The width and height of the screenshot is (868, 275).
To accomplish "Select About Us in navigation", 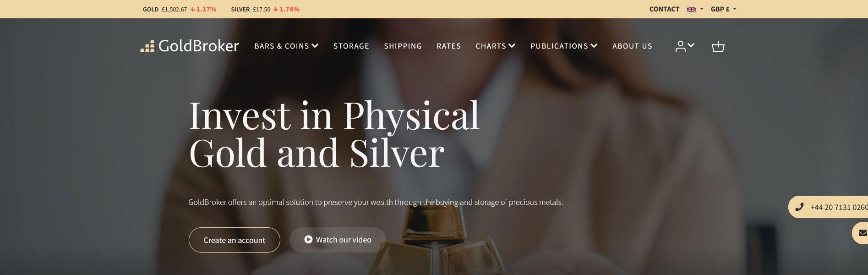I will click(x=632, y=46).
